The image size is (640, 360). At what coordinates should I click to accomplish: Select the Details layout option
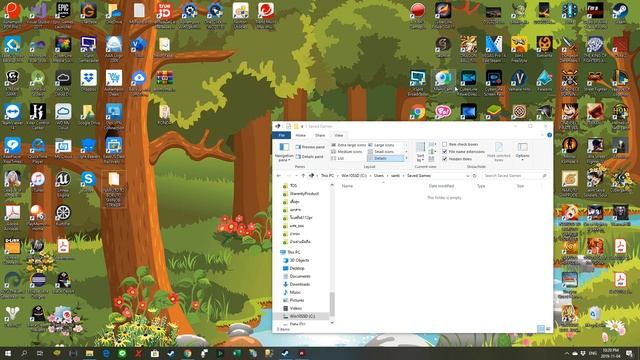pyautogui.click(x=385, y=158)
